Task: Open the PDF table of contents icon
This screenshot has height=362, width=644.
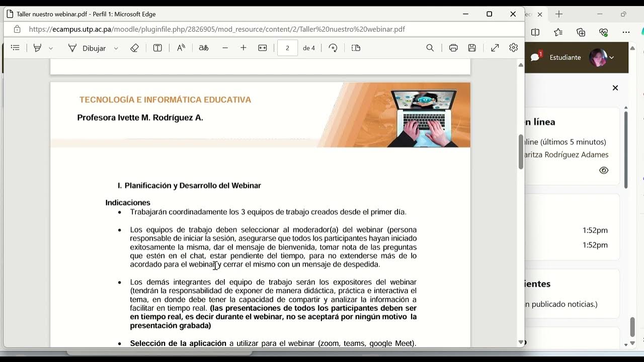Action: 15,48
